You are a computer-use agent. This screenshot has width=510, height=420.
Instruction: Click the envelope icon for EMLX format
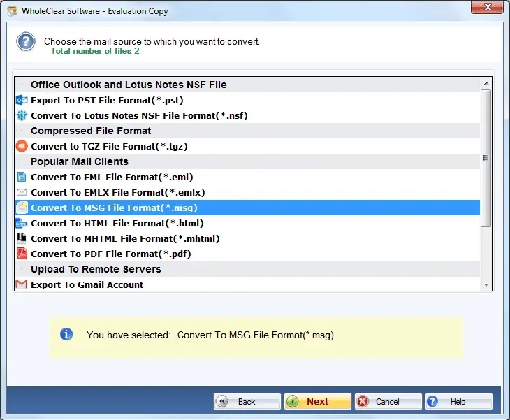click(x=22, y=192)
